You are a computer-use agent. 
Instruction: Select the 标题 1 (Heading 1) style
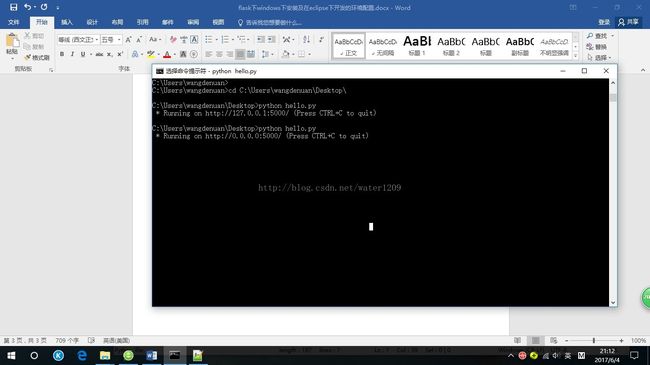point(417,46)
